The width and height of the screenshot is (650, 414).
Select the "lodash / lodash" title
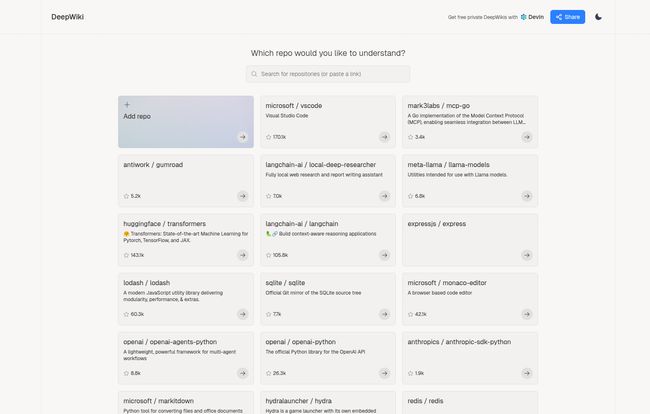(x=146, y=283)
